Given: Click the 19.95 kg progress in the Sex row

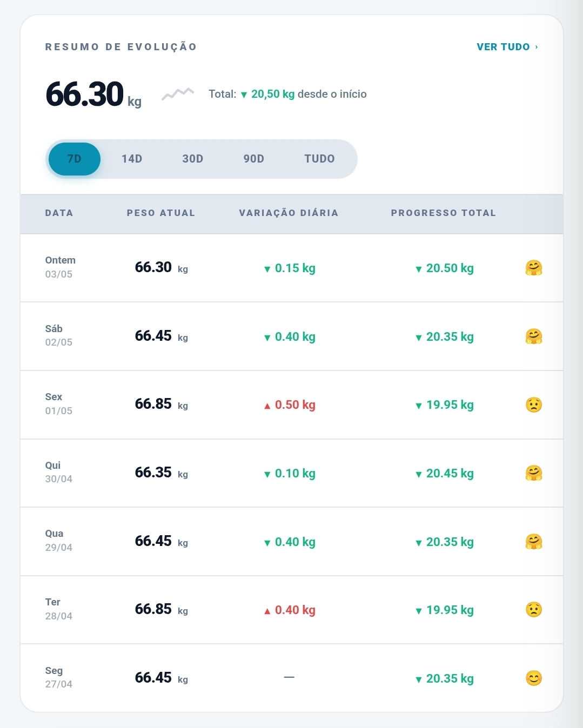Looking at the screenshot, I should click(445, 405).
